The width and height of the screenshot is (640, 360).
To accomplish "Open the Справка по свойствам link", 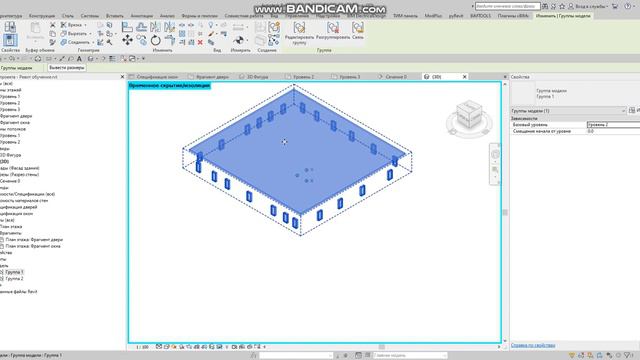I will pos(533,345).
